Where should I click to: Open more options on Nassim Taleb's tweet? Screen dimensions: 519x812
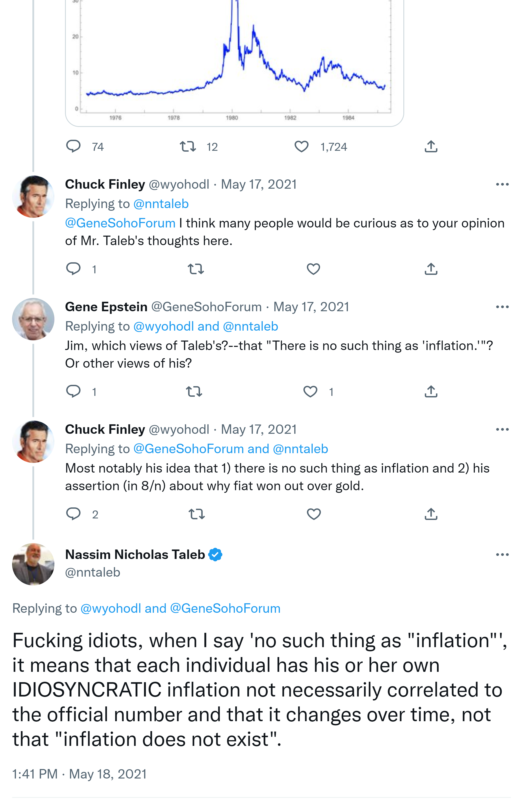502,555
